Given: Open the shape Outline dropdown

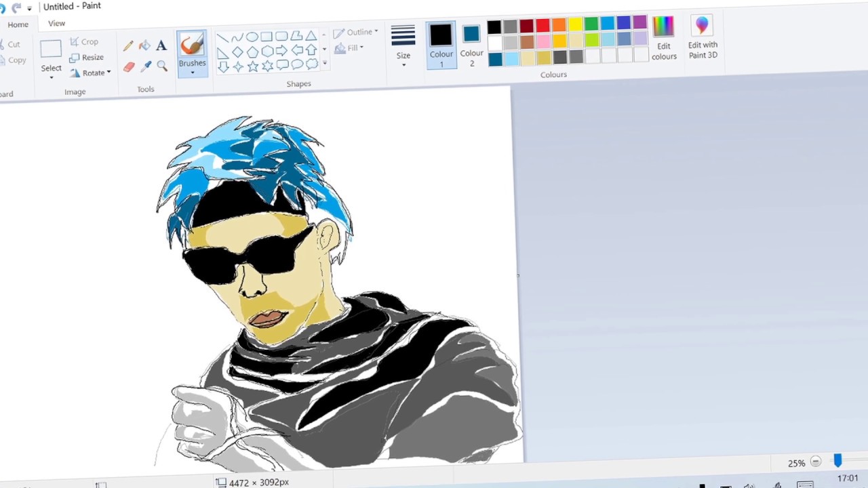Looking at the screenshot, I should coord(355,33).
